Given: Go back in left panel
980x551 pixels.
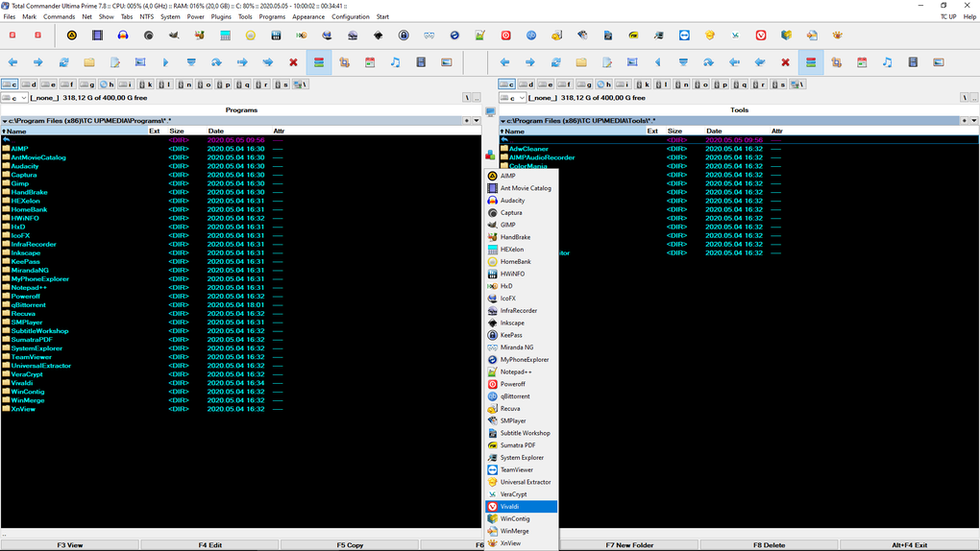Looking at the screenshot, I should coord(12,62).
